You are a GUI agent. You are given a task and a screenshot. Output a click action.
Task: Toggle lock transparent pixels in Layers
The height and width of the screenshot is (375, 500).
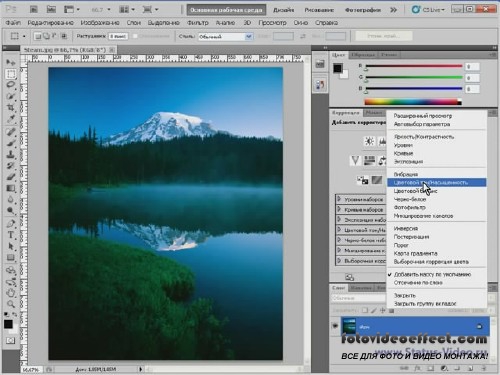(x=365, y=310)
